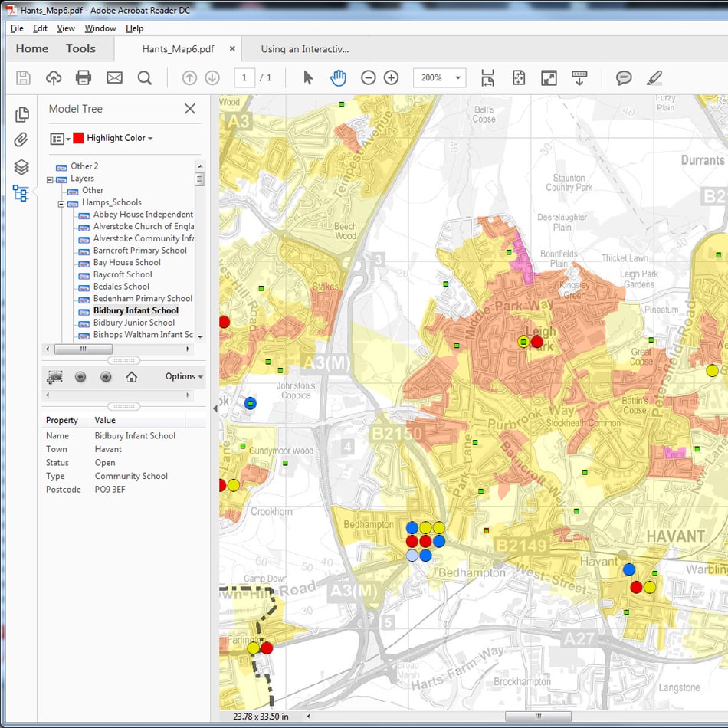Open the Highlight Color dropdown
The height and width of the screenshot is (728, 728).
tap(120, 138)
